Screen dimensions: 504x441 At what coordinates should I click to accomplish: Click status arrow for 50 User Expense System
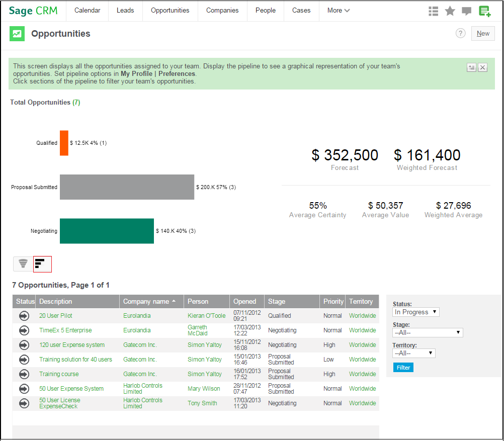24,389
